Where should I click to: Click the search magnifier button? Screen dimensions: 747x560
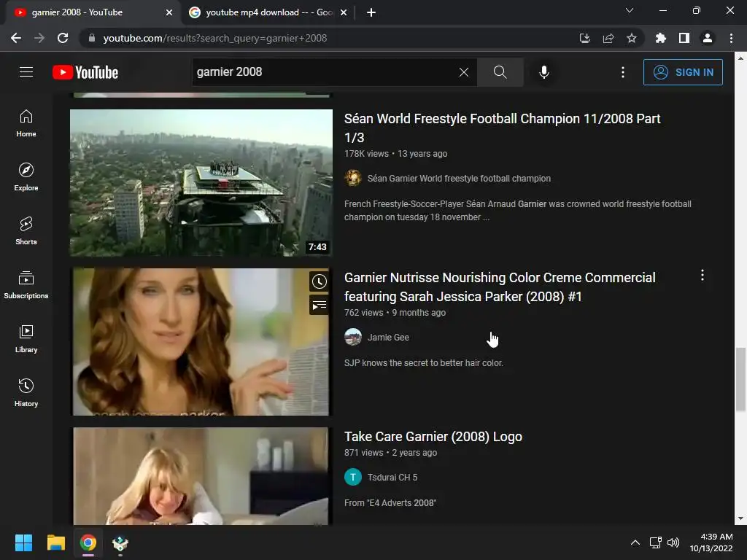pyautogui.click(x=500, y=72)
